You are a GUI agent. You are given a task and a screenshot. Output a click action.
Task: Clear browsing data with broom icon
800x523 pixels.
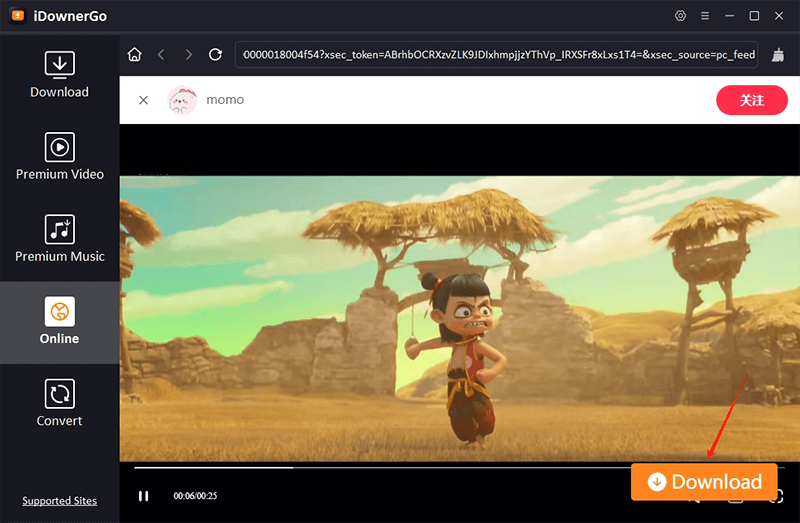tap(778, 55)
